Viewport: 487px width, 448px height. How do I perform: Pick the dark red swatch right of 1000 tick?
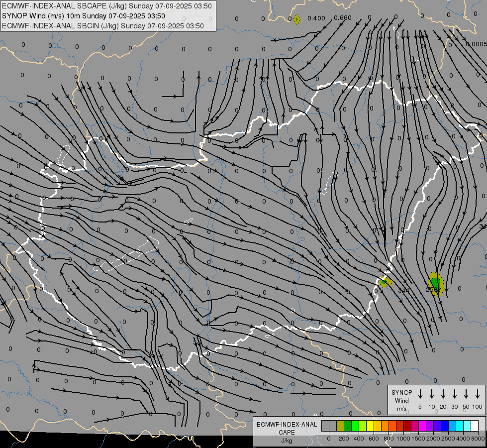[407, 426]
